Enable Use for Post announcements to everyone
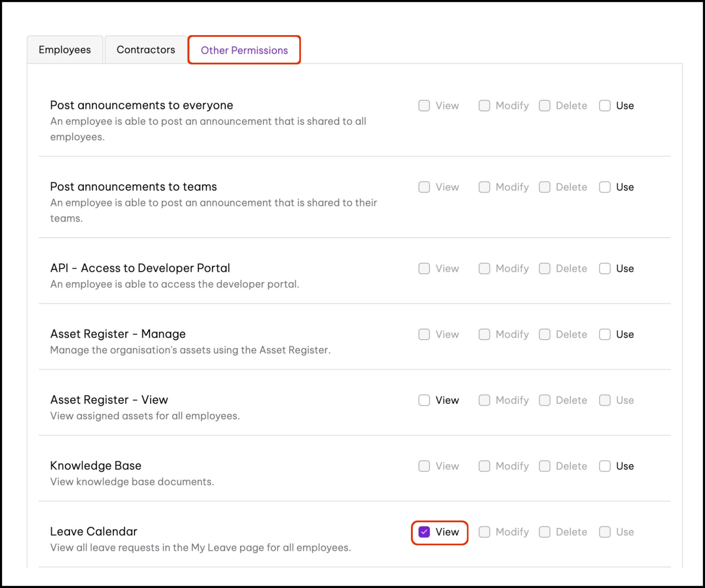Image resolution: width=705 pixels, height=588 pixels. 605,106
